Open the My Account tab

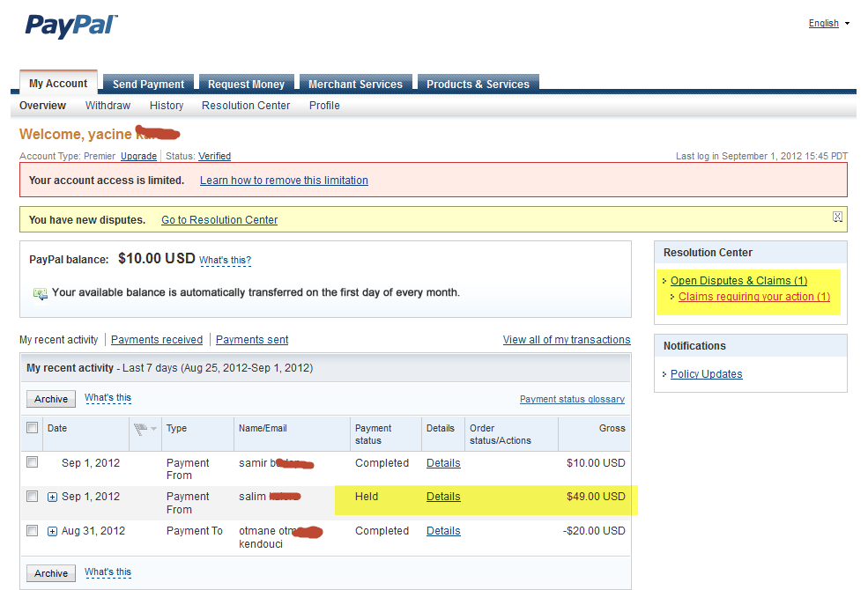58,83
